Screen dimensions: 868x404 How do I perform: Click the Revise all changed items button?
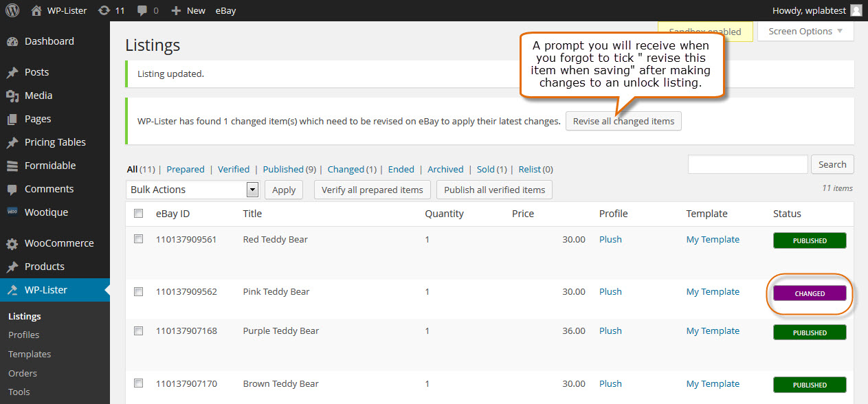[x=623, y=120]
